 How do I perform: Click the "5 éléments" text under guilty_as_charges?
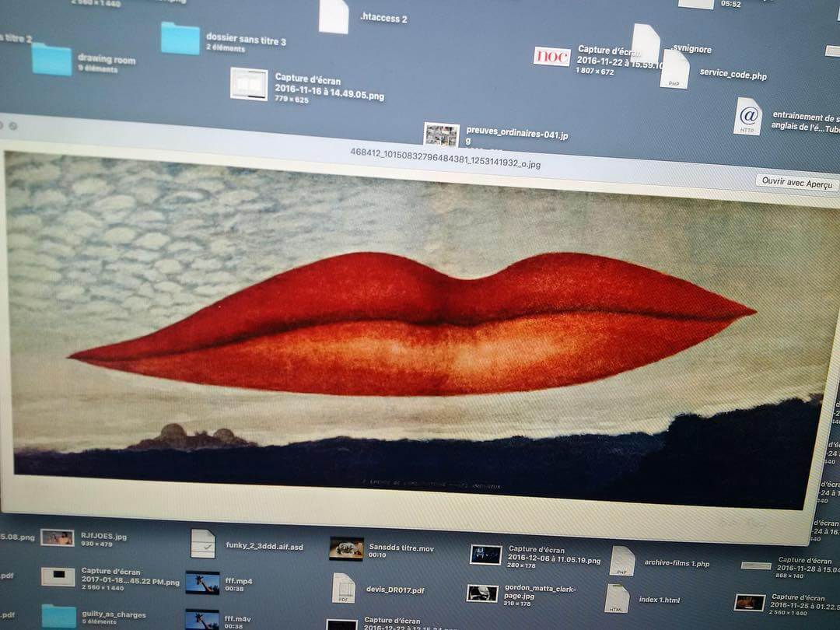97,621
